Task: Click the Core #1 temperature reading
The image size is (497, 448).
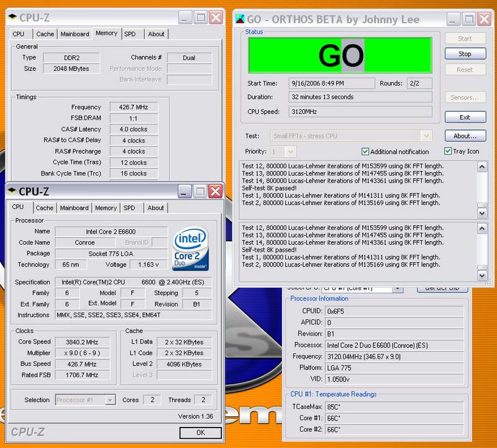Action: [394, 418]
